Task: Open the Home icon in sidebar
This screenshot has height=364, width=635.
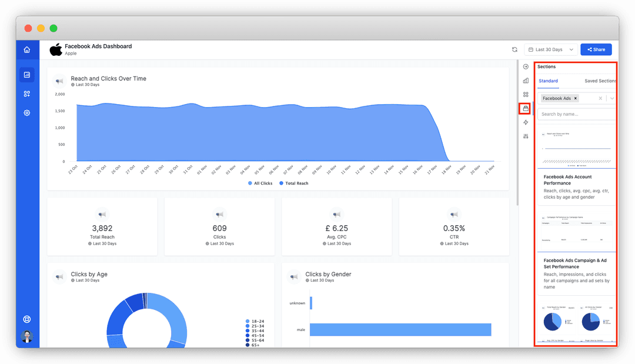Action: pos(26,50)
